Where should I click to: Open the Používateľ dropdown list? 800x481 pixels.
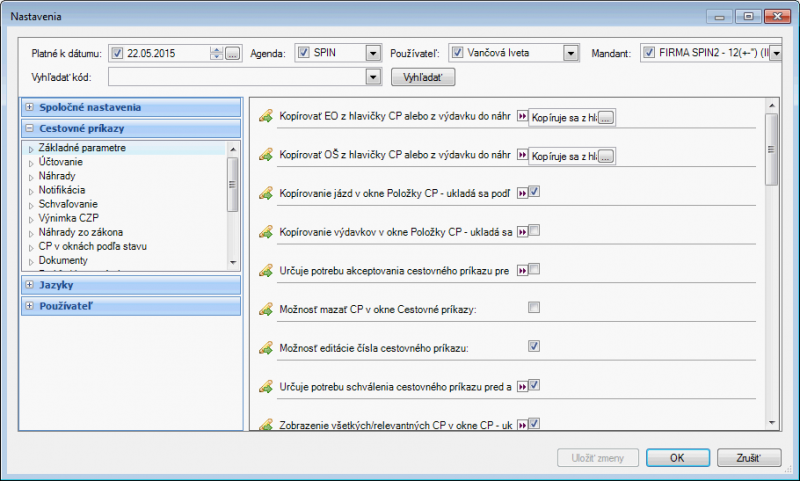[570, 53]
